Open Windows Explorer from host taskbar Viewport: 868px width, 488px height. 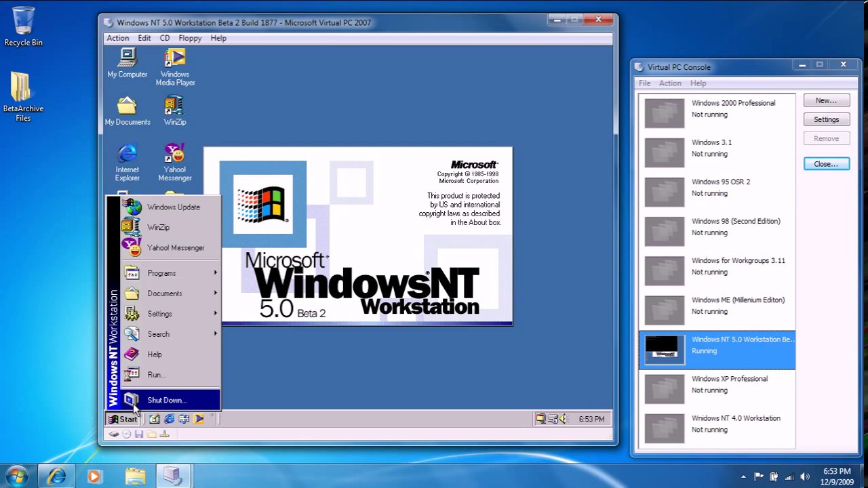click(135, 476)
